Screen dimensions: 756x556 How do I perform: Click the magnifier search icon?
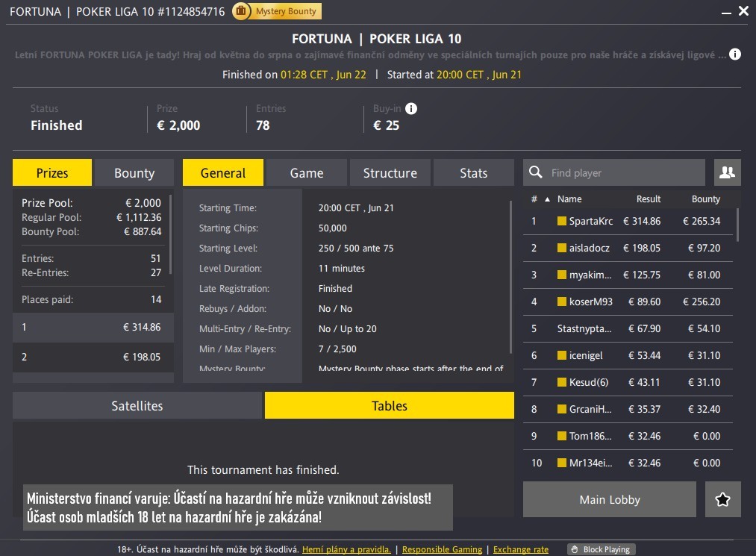535,172
